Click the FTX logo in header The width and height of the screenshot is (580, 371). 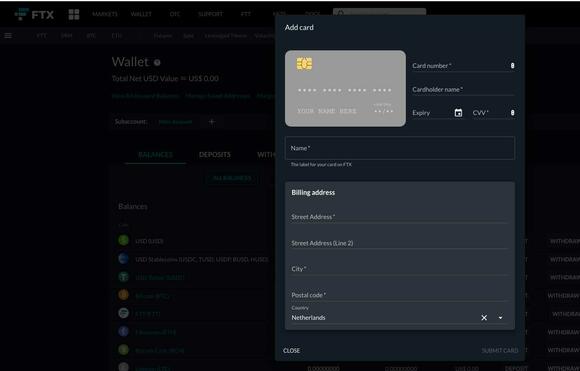[34, 14]
